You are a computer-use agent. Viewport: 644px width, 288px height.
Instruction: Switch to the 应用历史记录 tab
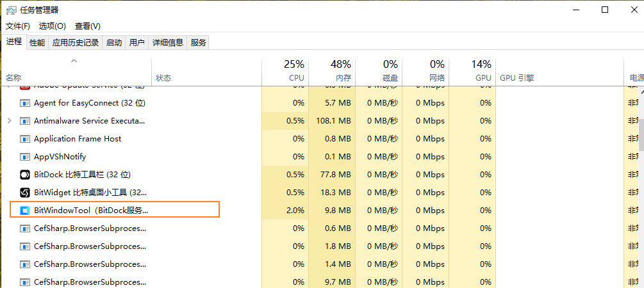76,42
